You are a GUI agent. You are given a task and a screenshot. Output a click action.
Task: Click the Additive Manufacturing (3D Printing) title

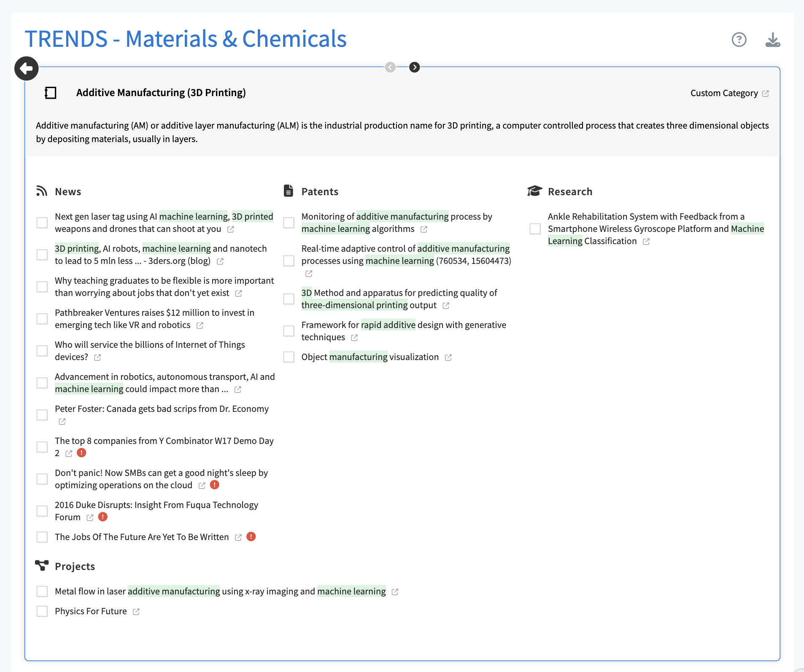pyautogui.click(x=161, y=93)
